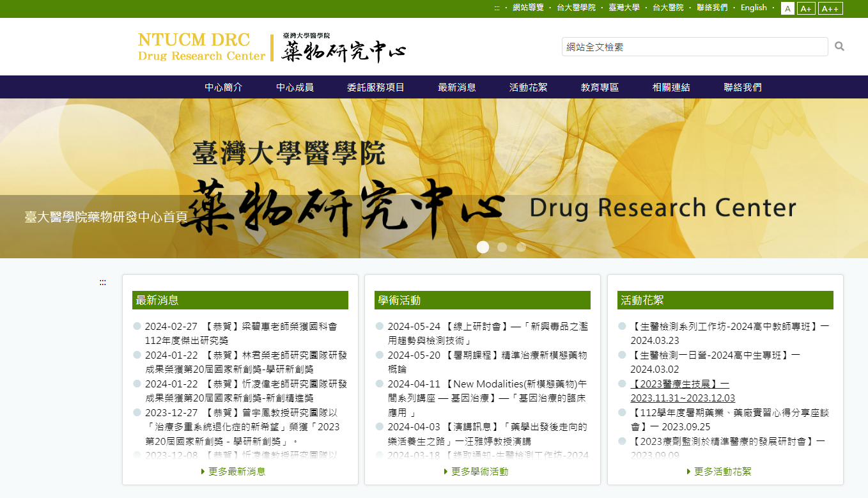Screen dimensions: 868x498
Task: Open 2023療劑監測於精準醫療 研討會 item
Action: (728, 448)
